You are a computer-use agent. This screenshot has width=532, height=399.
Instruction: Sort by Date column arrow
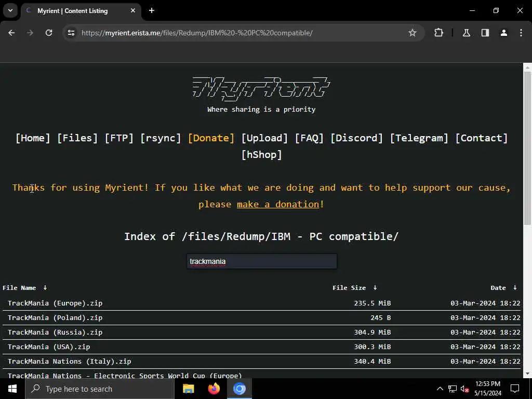tap(515, 288)
